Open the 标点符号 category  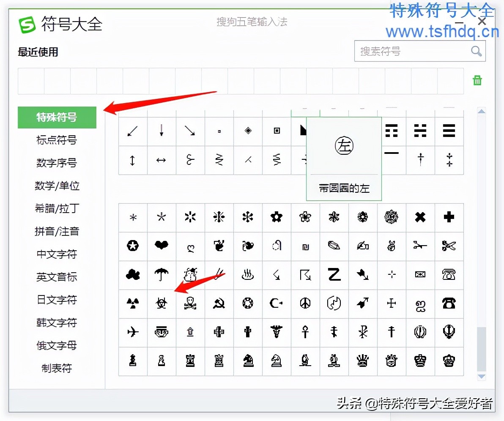click(x=57, y=140)
